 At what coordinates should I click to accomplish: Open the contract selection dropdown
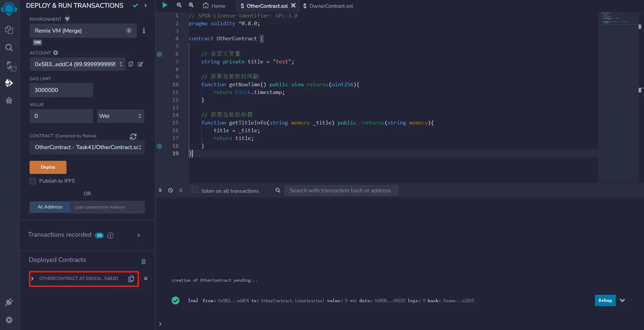tap(87, 147)
